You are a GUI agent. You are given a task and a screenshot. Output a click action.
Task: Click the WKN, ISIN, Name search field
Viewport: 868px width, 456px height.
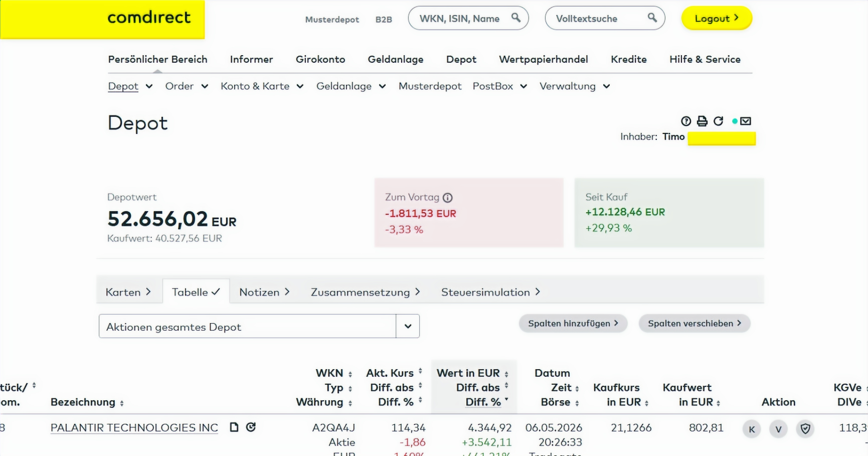click(x=468, y=18)
